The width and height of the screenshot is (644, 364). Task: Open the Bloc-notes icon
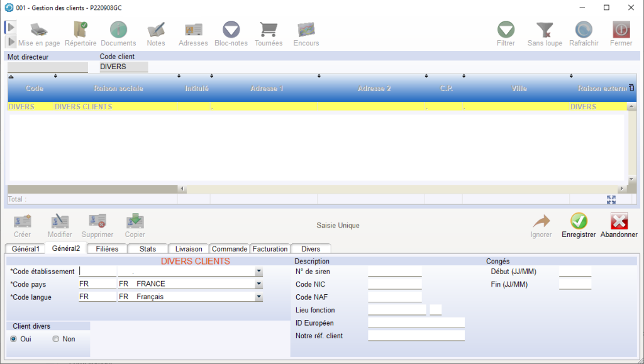[231, 30]
